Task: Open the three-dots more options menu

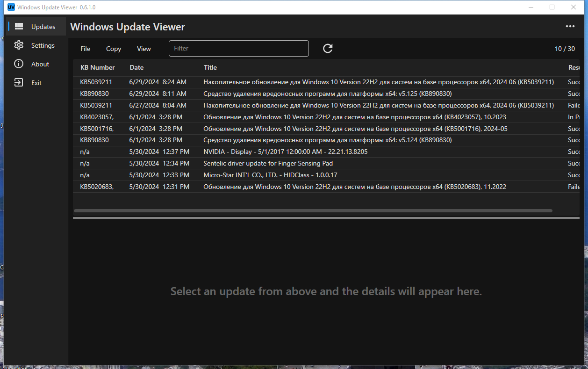Action: pyautogui.click(x=570, y=27)
